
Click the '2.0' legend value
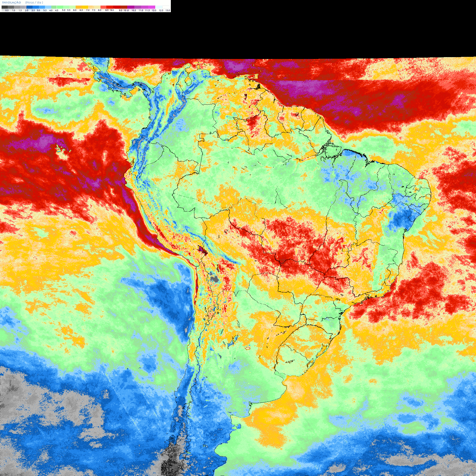[x=27, y=10]
